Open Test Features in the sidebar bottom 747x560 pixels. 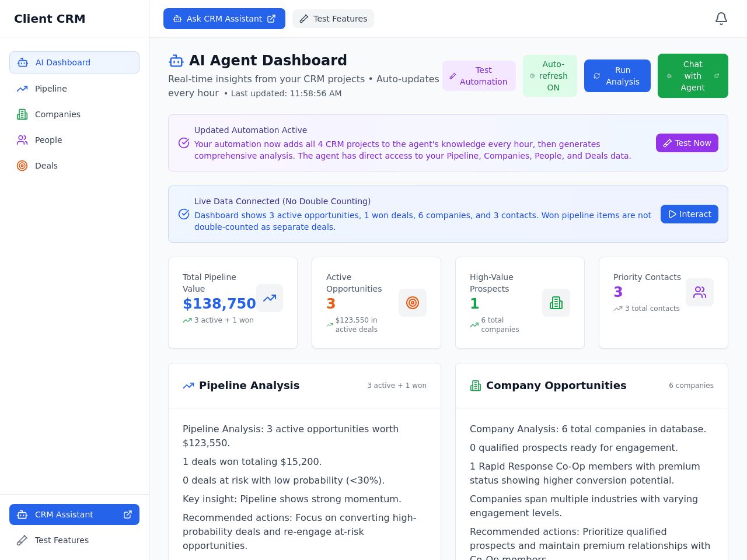[74, 540]
